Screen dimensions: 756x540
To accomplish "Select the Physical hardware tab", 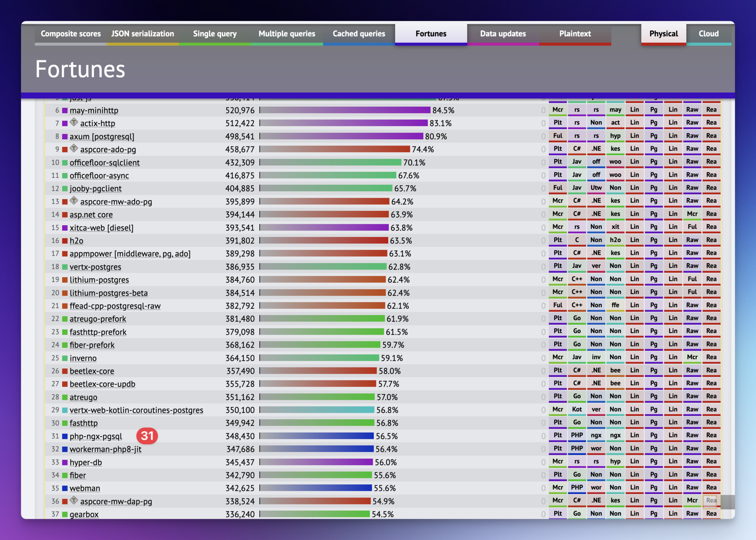I will pyautogui.click(x=664, y=34).
